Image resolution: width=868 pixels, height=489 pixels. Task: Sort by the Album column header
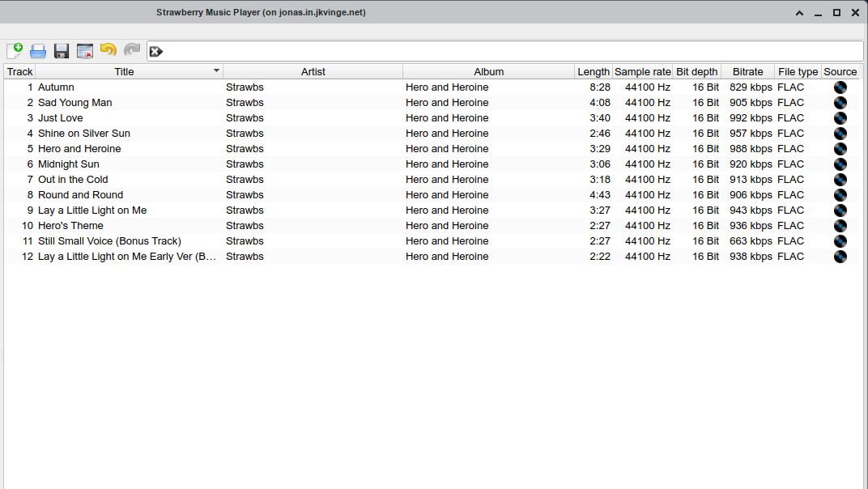point(489,71)
